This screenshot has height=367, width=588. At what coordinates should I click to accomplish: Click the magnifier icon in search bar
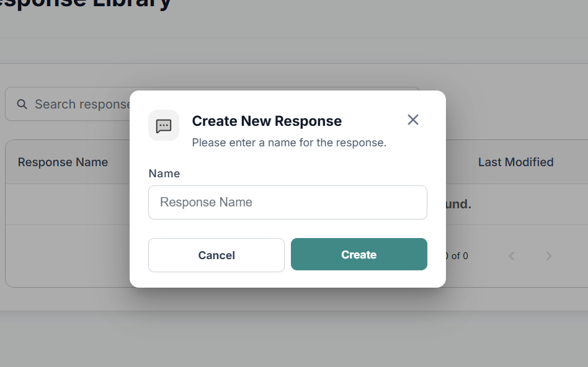22,104
